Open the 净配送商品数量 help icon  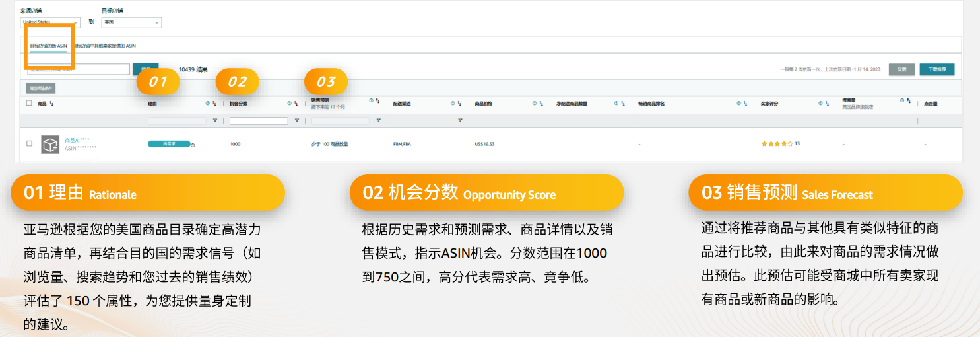click(616, 104)
